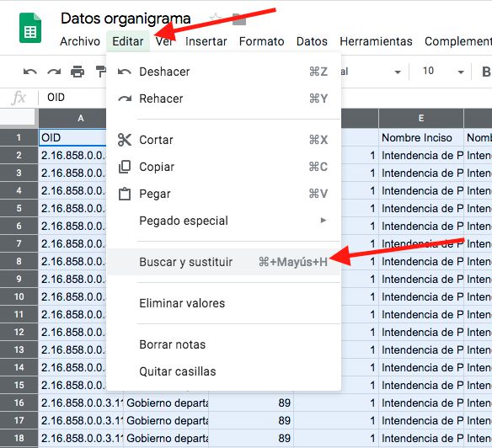This screenshot has height=448, width=492.
Task: Choose Buscar y sustituir from menu
Action: point(224,262)
